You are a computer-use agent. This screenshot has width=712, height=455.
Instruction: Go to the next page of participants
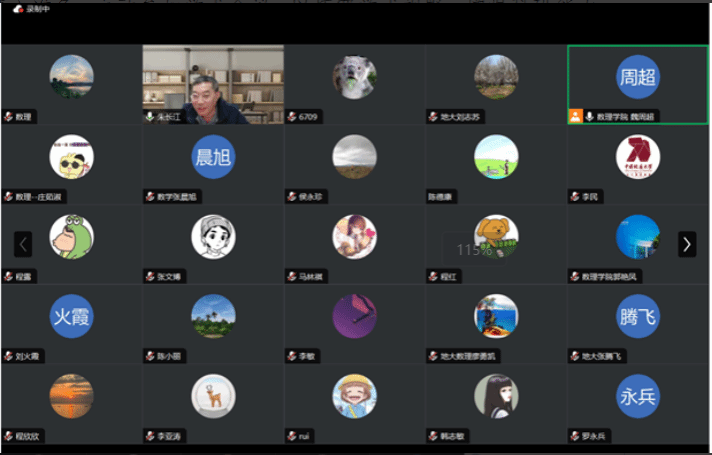[687, 244]
